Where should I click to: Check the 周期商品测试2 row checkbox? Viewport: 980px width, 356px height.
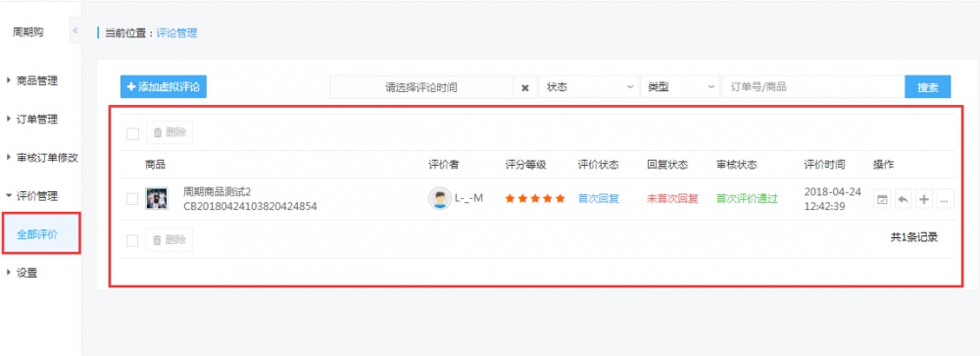(x=132, y=199)
